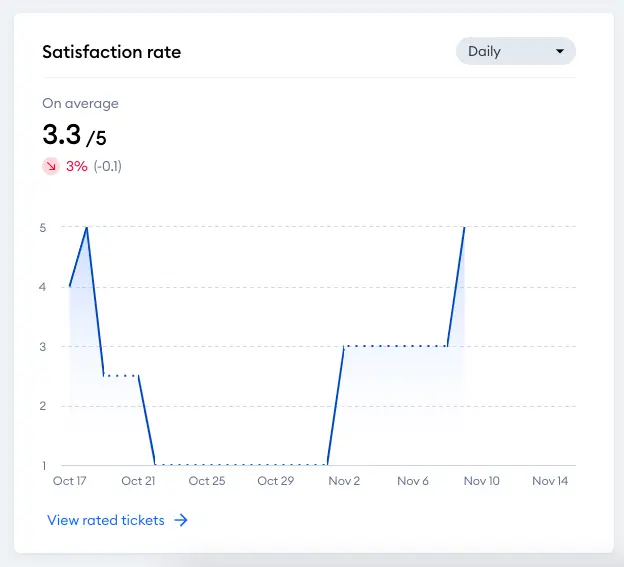Click the dotted flat line at rating 1
624x567 pixels.
coord(241,464)
